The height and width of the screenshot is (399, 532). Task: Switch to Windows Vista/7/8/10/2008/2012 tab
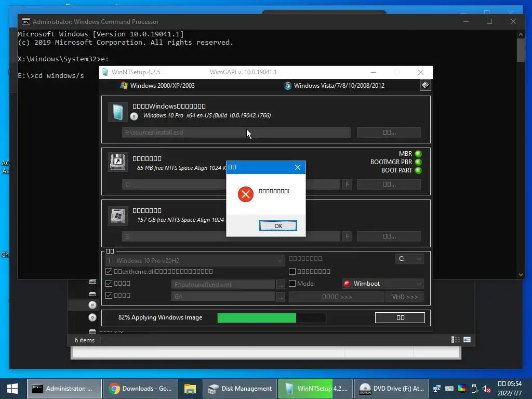click(x=334, y=86)
